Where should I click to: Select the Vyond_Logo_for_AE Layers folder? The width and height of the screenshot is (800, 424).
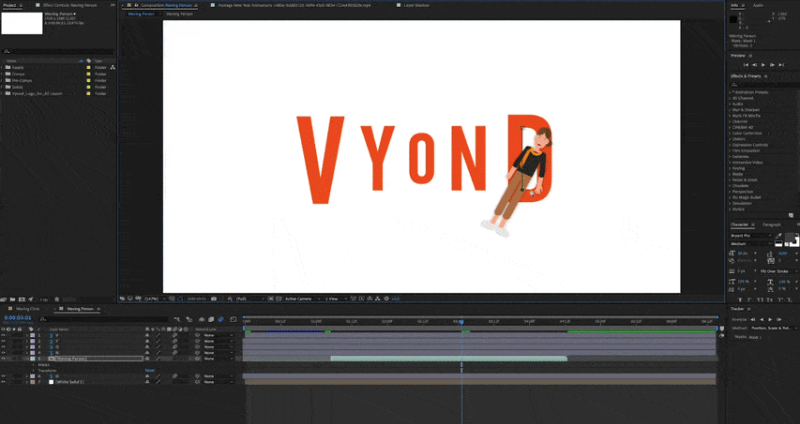(x=37, y=94)
